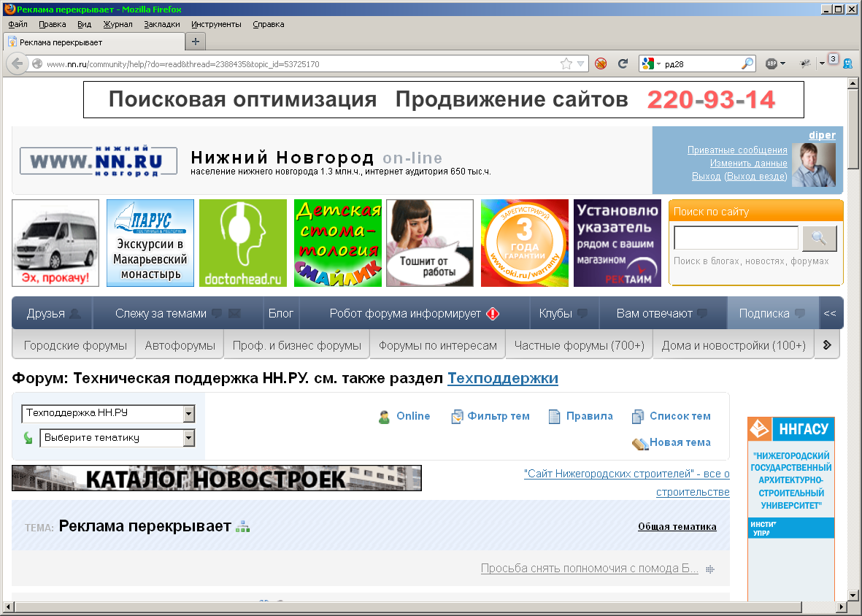Click the thread tree icon beside Реклама перекрывает
Image resolution: width=862 pixels, height=616 pixels.
242,527
